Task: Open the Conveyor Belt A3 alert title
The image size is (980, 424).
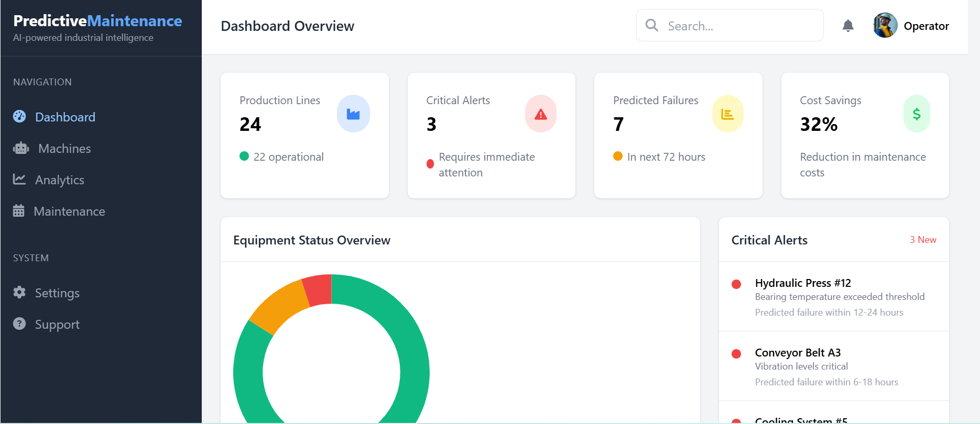Action: [798, 353]
